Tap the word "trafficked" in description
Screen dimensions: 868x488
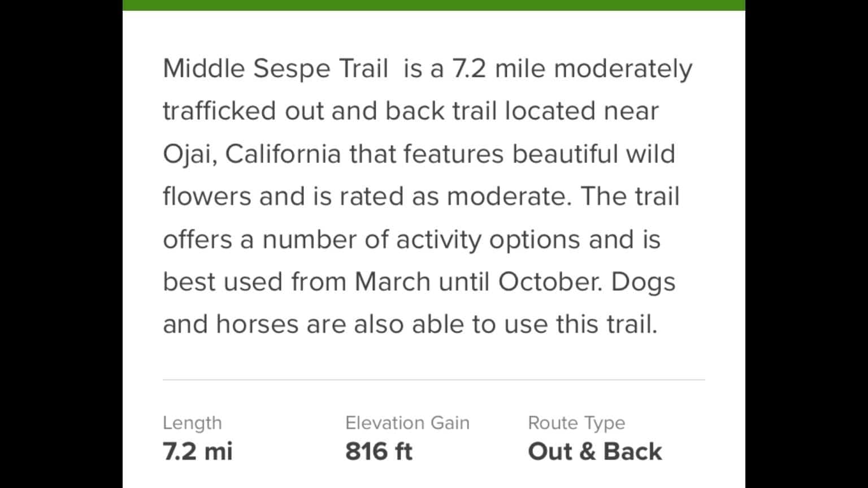(x=219, y=111)
